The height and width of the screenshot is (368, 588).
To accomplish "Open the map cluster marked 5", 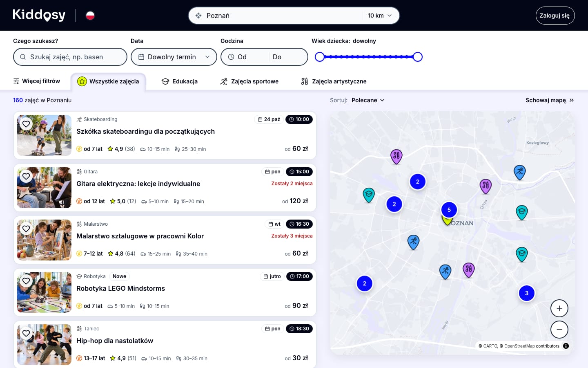I will pyautogui.click(x=449, y=210).
